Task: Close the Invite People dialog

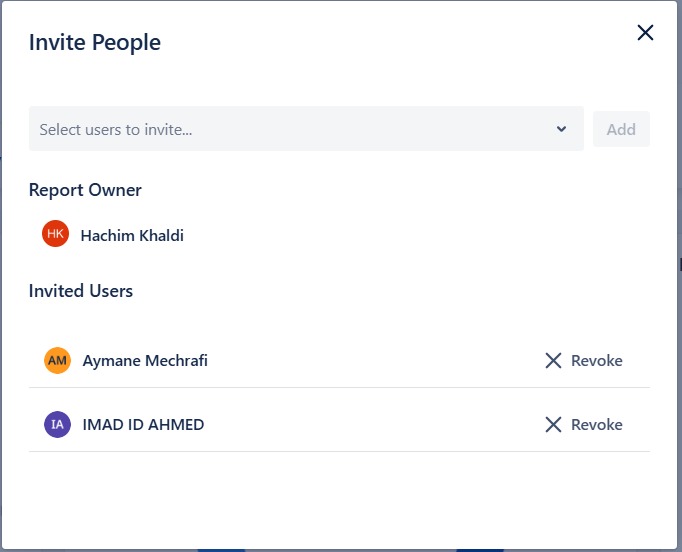Action: pyautogui.click(x=645, y=33)
